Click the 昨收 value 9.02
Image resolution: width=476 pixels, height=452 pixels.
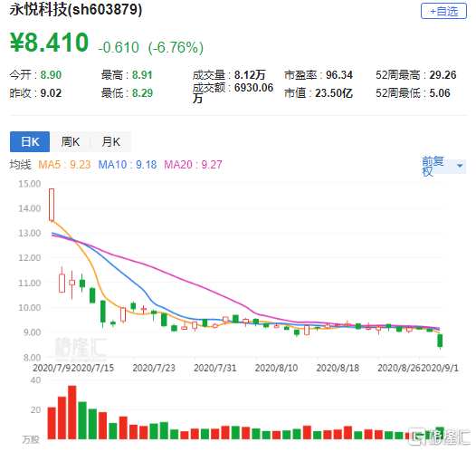[x=51, y=93]
